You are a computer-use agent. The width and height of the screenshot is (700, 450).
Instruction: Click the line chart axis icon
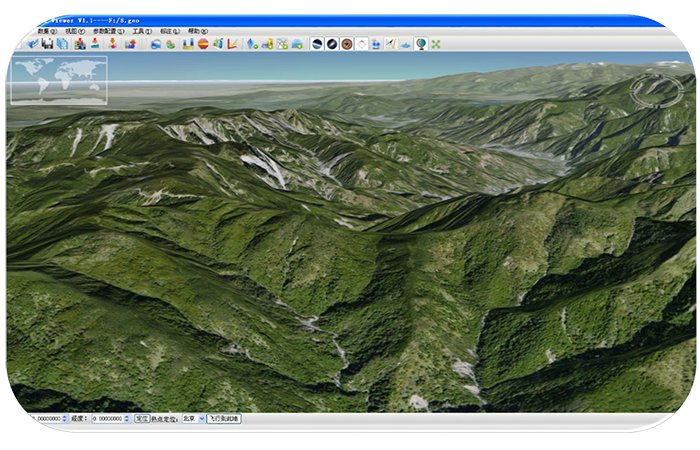232,44
